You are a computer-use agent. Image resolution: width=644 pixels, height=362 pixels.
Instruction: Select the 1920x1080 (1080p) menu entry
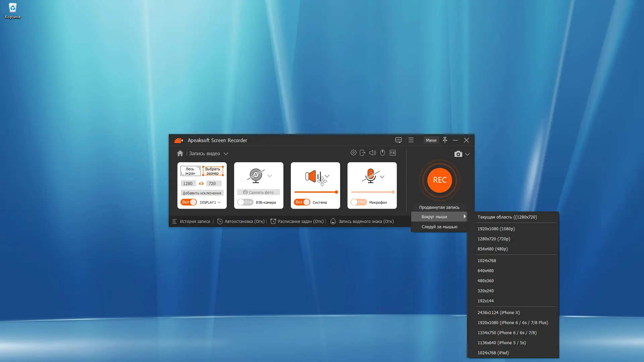point(496,229)
